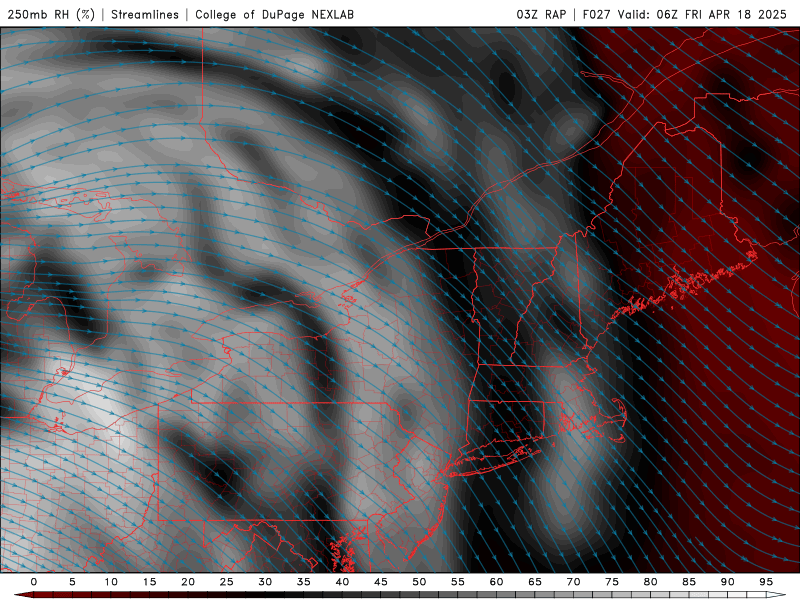Click the 25 label on the RH legend
The height and width of the screenshot is (600, 800).
pyautogui.click(x=227, y=582)
